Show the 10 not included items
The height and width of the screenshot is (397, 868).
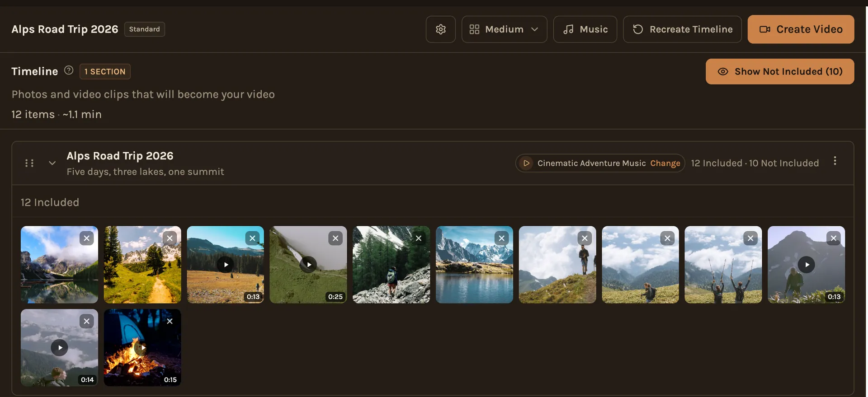click(x=780, y=71)
